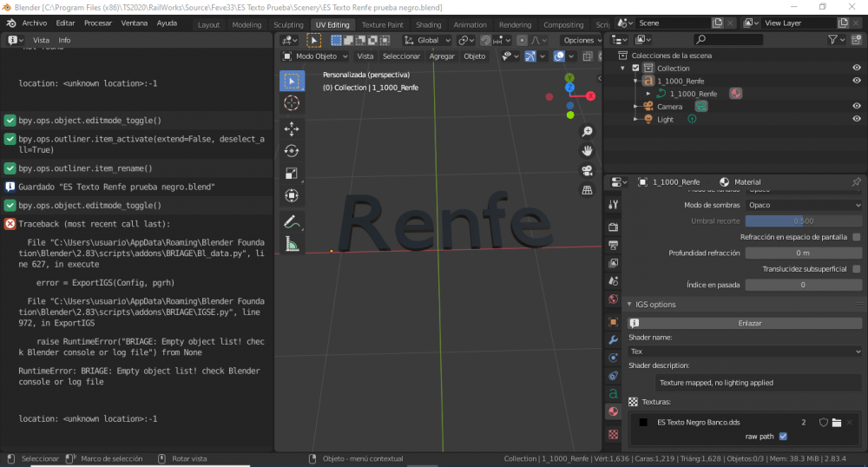Open the Physics properties icon
Image resolution: width=868 pixels, height=467 pixels.
coord(614,358)
